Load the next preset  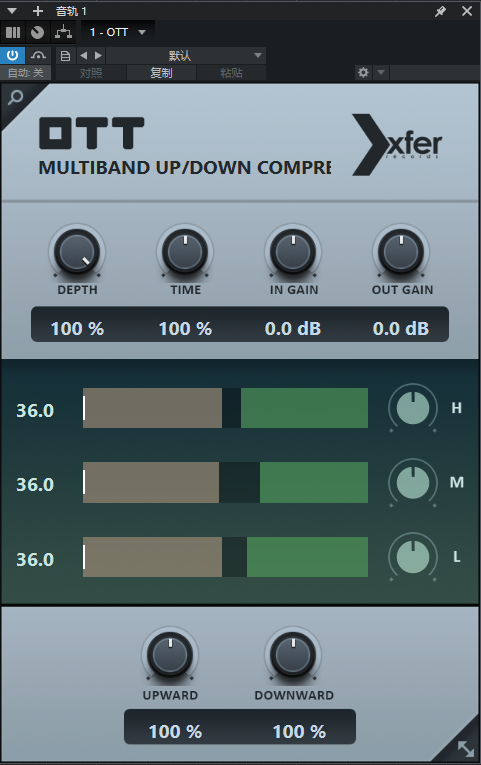point(99,56)
